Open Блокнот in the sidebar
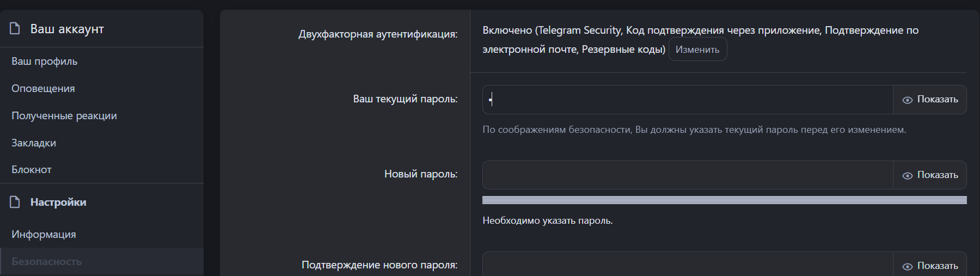 (x=32, y=170)
